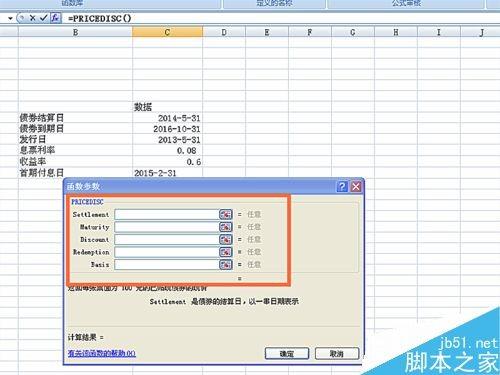The image size is (500, 375).
Task: Click into the Settlement input field
Action: [167, 214]
